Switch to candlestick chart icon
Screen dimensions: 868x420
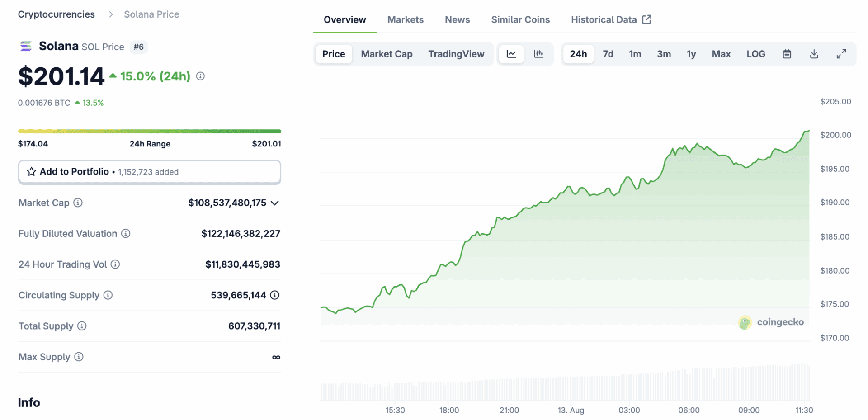pos(538,54)
